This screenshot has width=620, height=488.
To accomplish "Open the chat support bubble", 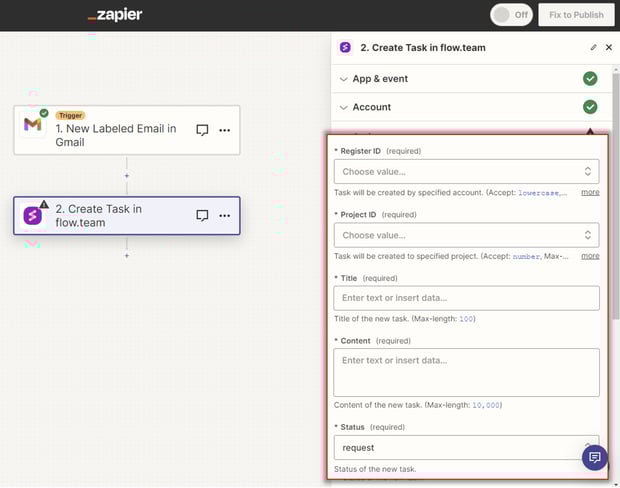I will click(x=595, y=457).
